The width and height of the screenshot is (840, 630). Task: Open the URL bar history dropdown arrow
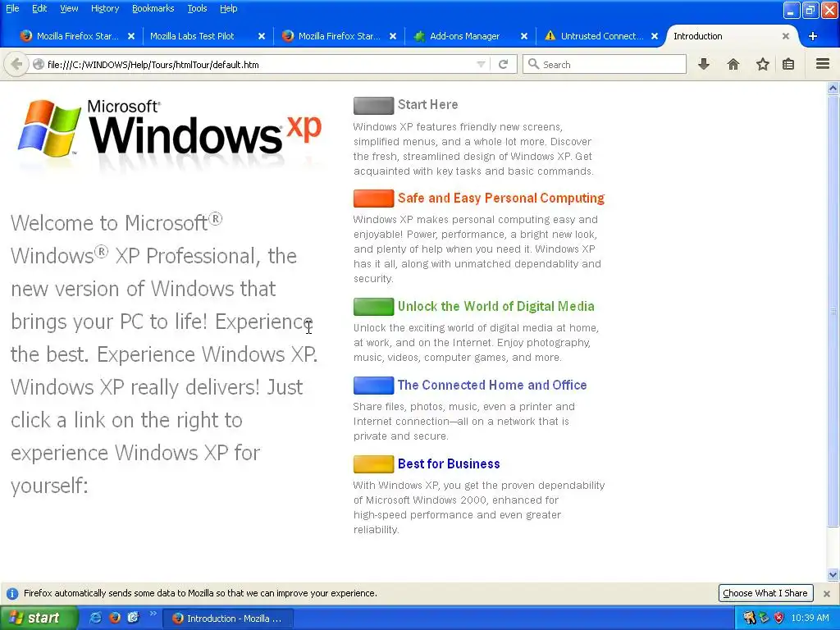click(481, 64)
